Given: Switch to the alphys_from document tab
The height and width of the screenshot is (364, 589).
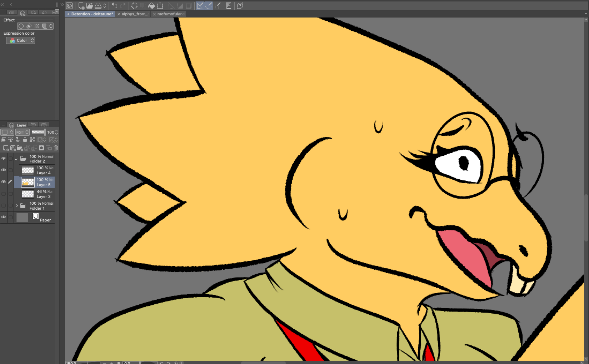Looking at the screenshot, I should pos(134,14).
